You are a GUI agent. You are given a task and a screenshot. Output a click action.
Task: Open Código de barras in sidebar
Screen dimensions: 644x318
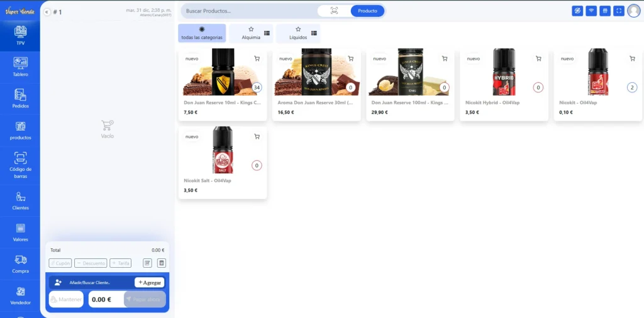[20, 165]
